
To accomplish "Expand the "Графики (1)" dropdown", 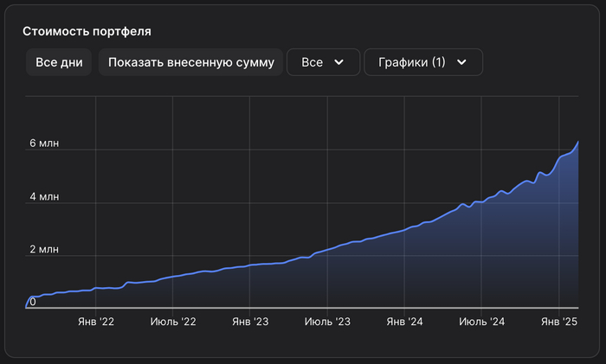I will click(x=423, y=62).
